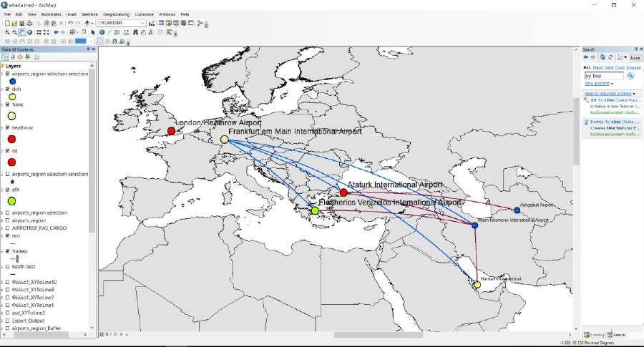
Task: Click the Fixed Zoom In icon
Action: coord(39,32)
